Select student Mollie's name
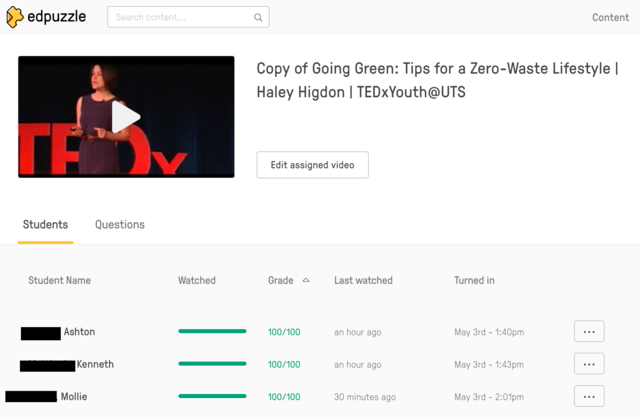Image resolution: width=640 pixels, height=417 pixels. pos(74,396)
